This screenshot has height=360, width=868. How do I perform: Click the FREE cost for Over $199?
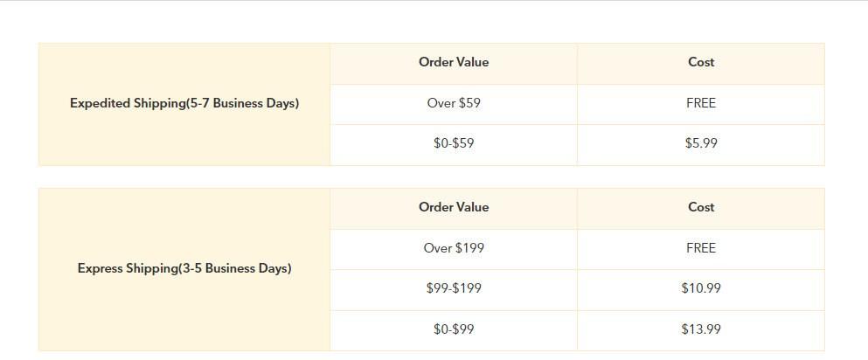click(x=701, y=249)
